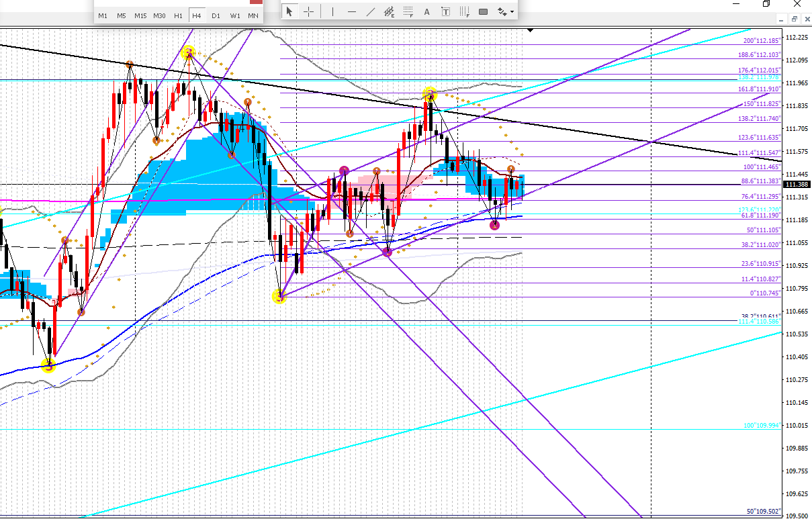Enable the D1 daily timeframe
Image resolution: width=812 pixels, height=519 pixels.
click(216, 15)
